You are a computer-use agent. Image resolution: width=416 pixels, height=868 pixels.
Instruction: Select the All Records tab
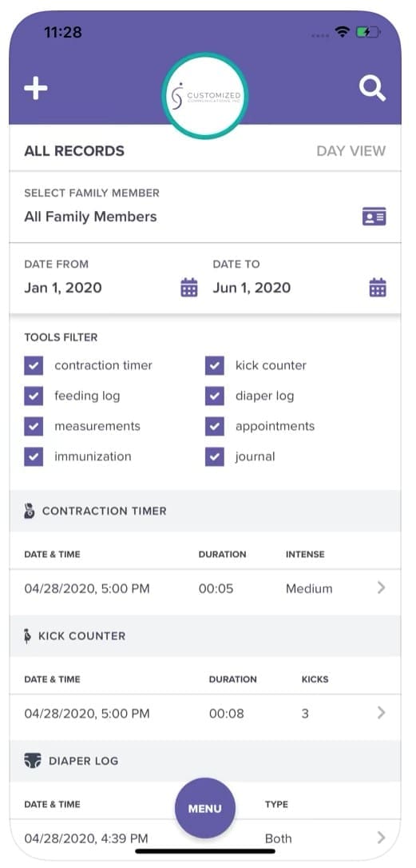pyautogui.click(x=75, y=151)
